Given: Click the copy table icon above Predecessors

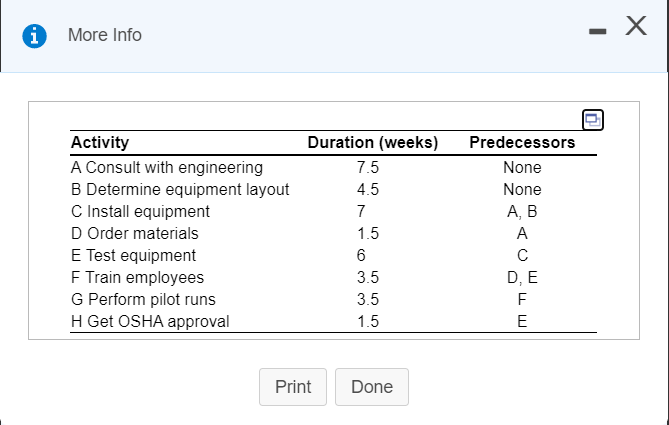Looking at the screenshot, I should (x=594, y=121).
